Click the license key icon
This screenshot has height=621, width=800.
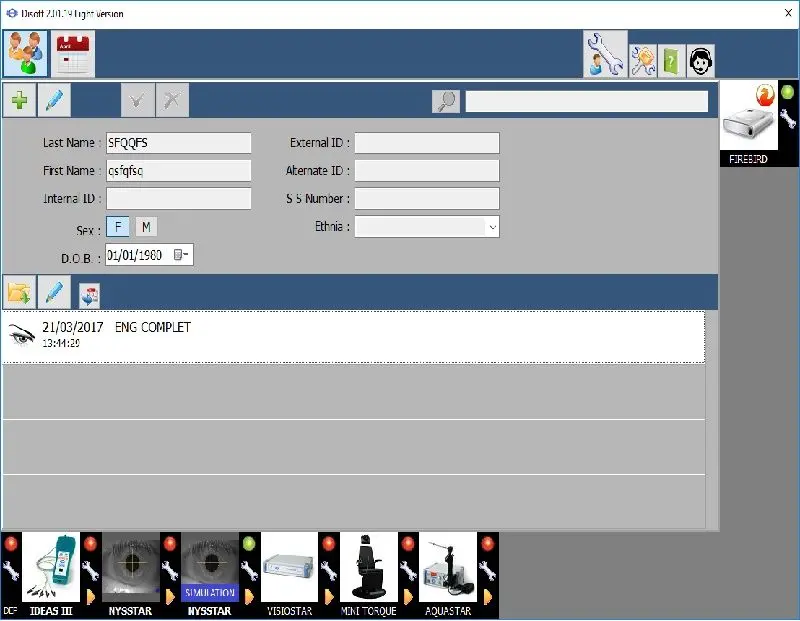pyautogui.click(x=642, y=61)
